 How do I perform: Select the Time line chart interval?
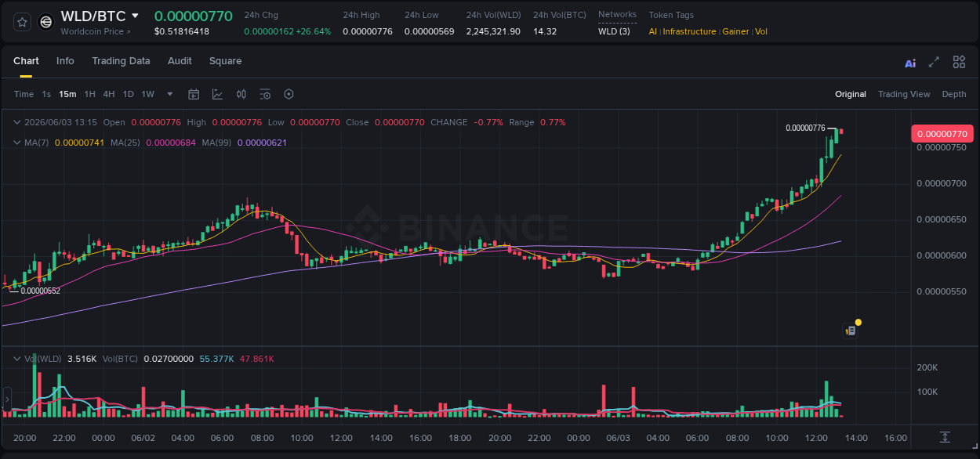24,94
